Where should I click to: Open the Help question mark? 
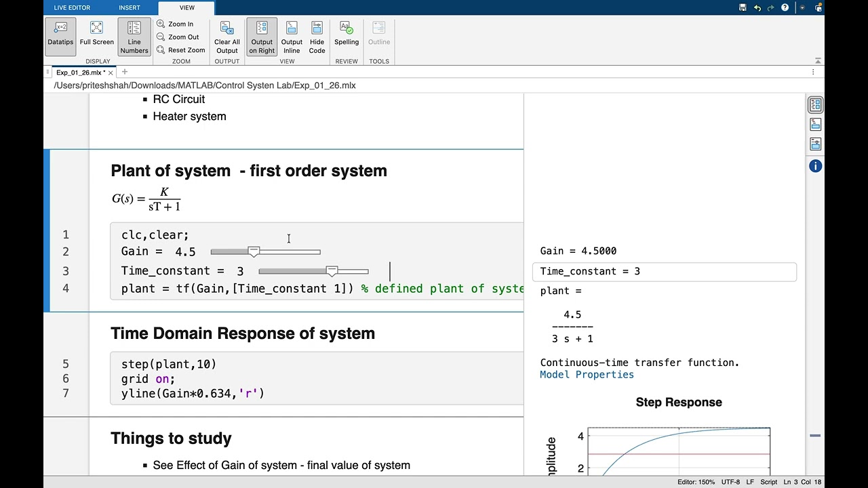tap(785, 7)
